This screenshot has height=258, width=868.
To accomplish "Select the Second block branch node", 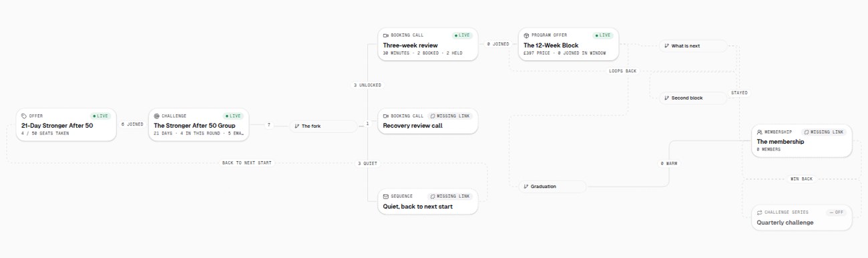I will [692, 98].
